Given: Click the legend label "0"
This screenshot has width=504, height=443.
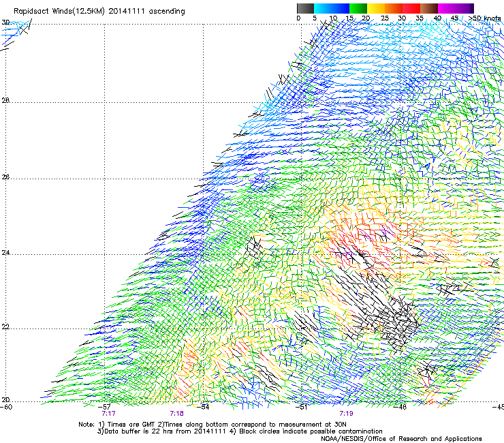Looking at the screenshot, I should pyautogui.click(x=298, y=18).
